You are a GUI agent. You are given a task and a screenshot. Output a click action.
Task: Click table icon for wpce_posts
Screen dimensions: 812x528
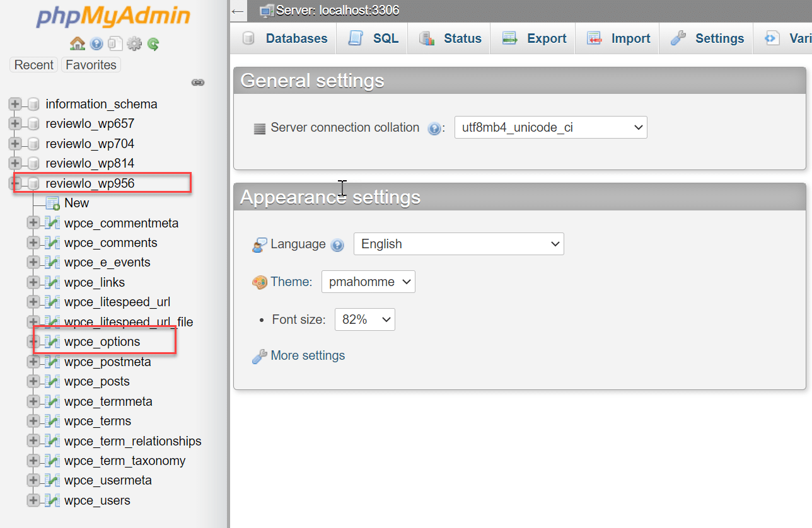pyautogui.click(x=52, y=381)
